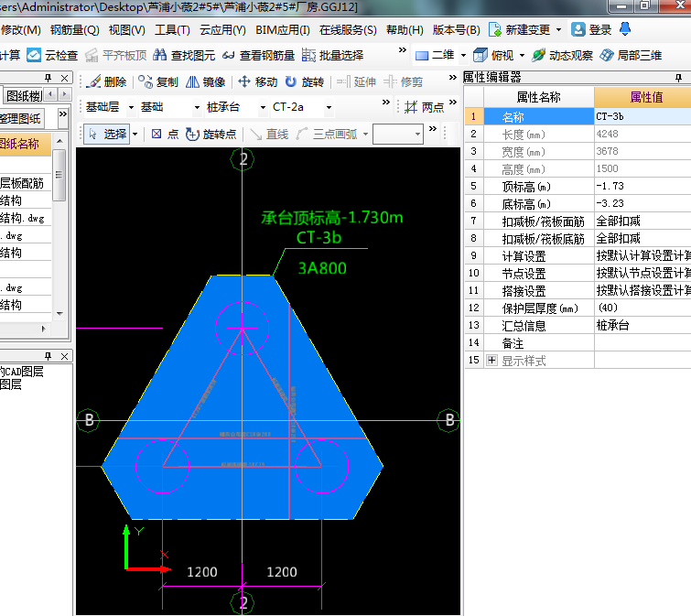Expand the new change (新建变更) dropdown arrow
Image resolution: width=691 pixels, height=616 pixels.
click(x=559, y=29)
